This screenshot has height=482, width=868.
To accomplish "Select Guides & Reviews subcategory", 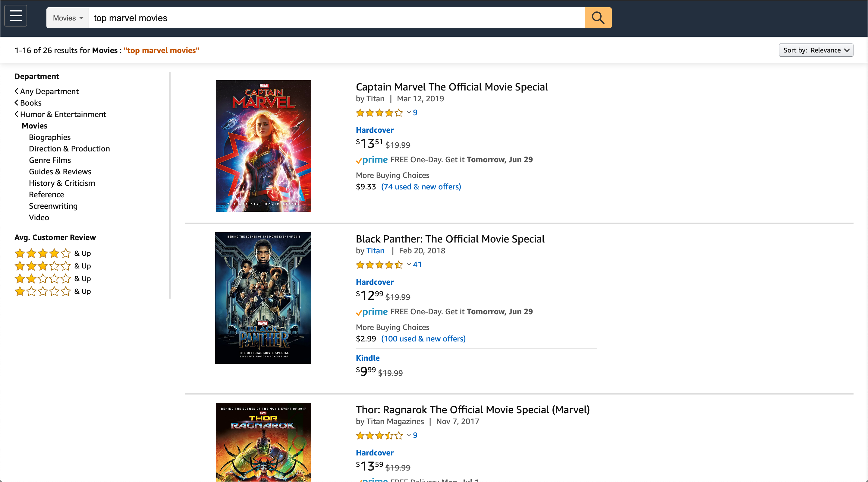I will coord(60,172).
